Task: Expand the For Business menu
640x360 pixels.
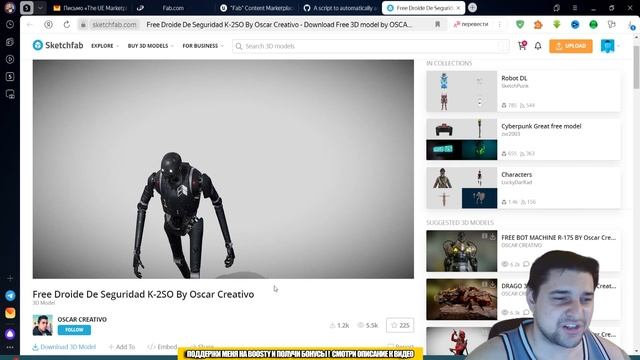Action: tap(203, 46)
